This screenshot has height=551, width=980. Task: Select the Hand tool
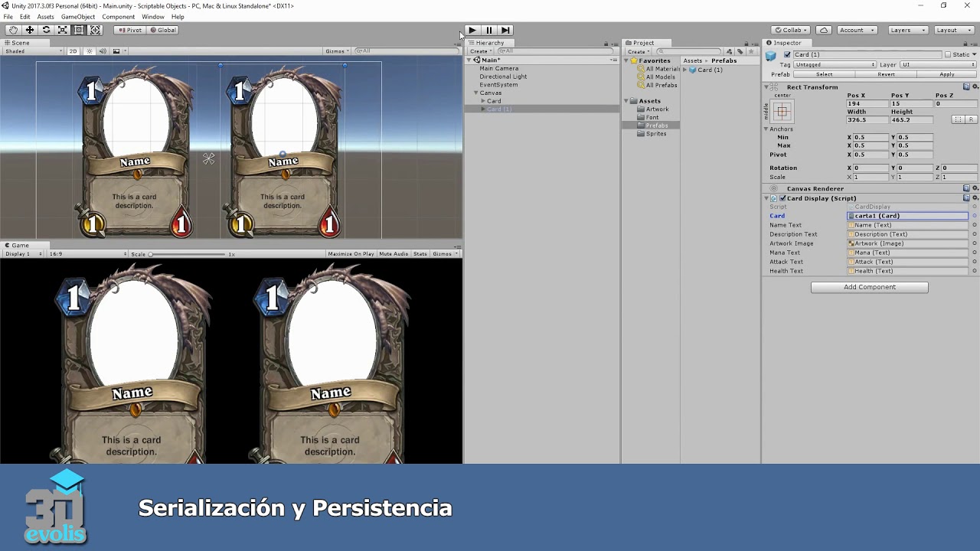tap(13, 30)
